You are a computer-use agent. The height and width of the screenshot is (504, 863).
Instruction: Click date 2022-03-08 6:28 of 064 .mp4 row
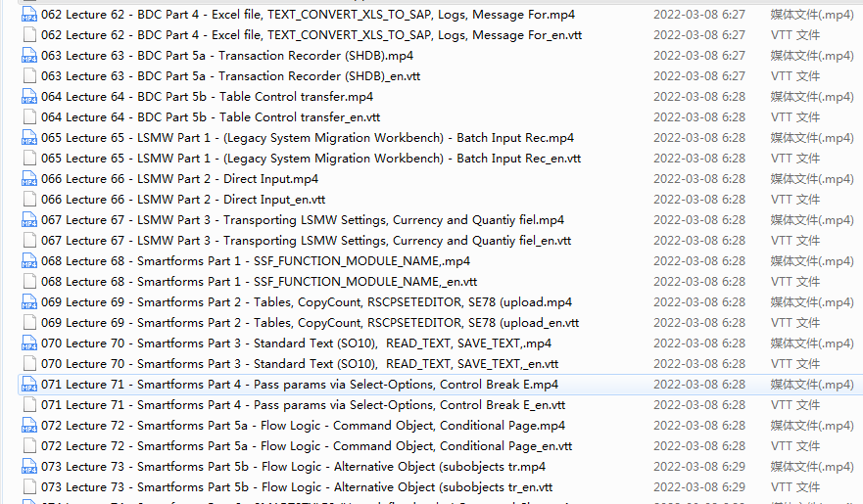tap(699, 97)
